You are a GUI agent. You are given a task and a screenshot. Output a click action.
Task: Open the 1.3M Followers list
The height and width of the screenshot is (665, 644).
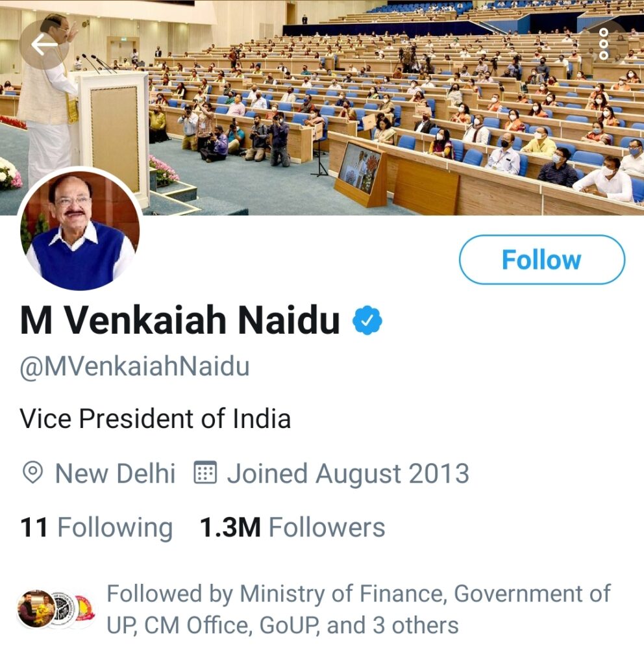click(x=292, y=527)
